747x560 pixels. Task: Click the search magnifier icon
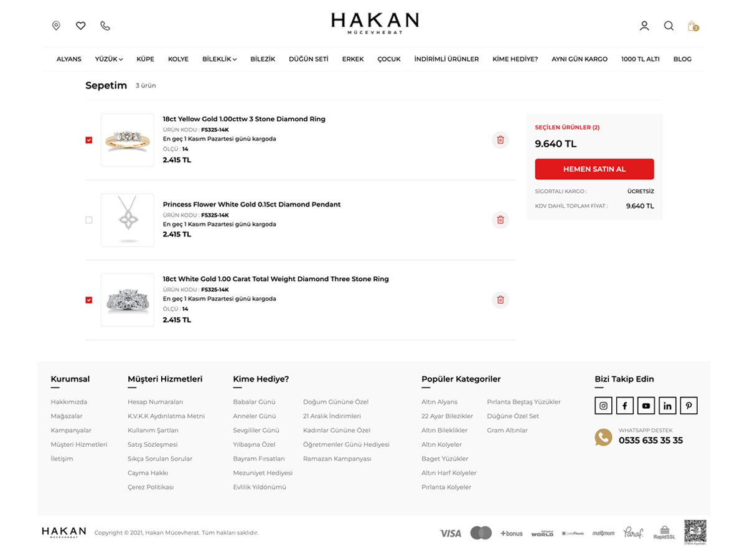[669, 26]
